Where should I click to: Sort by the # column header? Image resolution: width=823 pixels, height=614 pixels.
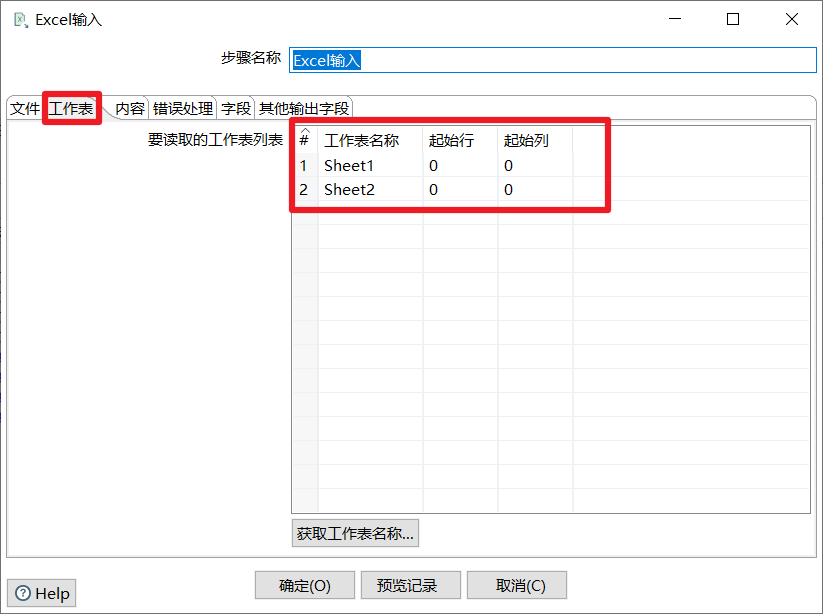[x=304, y=140]
